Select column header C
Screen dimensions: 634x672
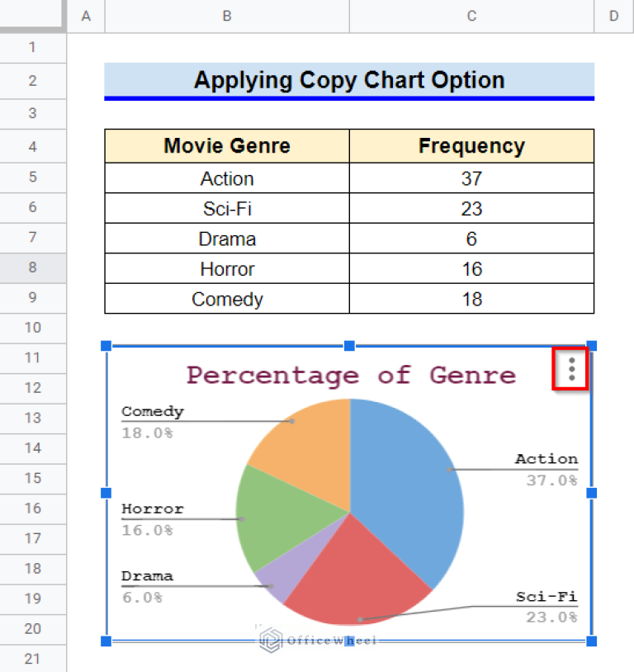pyautogui.click(x=471, y=16)
